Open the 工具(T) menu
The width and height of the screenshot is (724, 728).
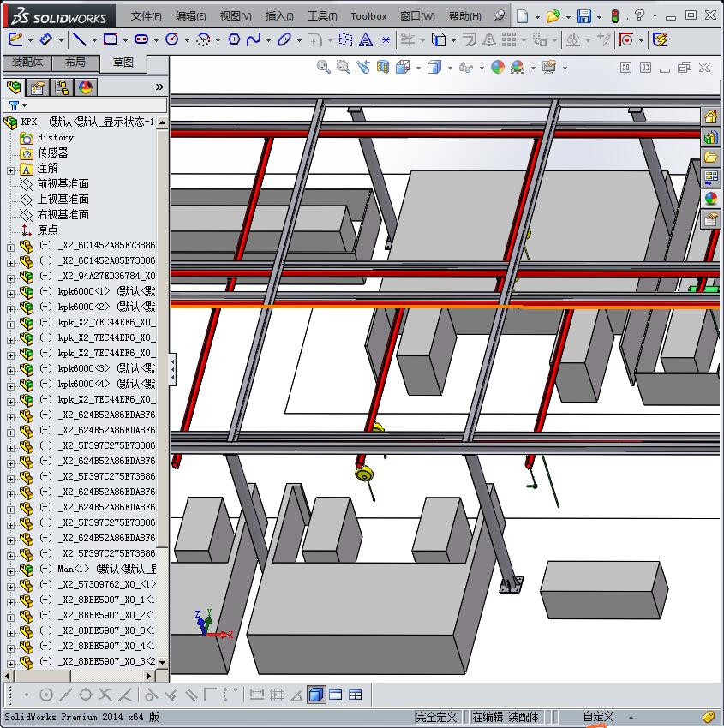point(322,16)
